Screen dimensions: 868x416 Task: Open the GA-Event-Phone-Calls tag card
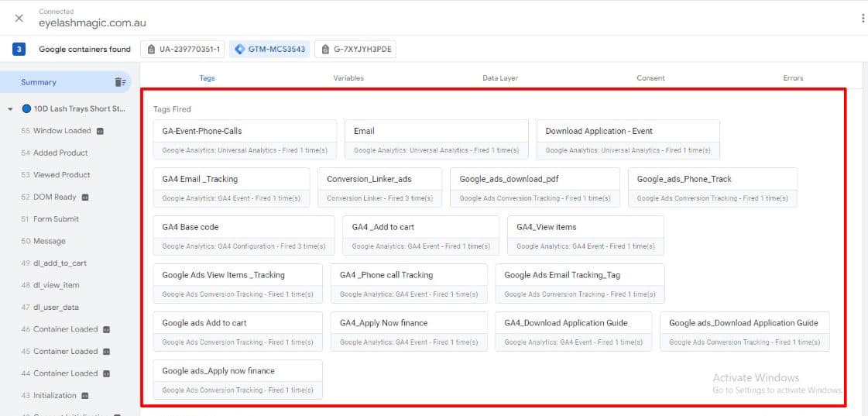click(x=245, y=139)
